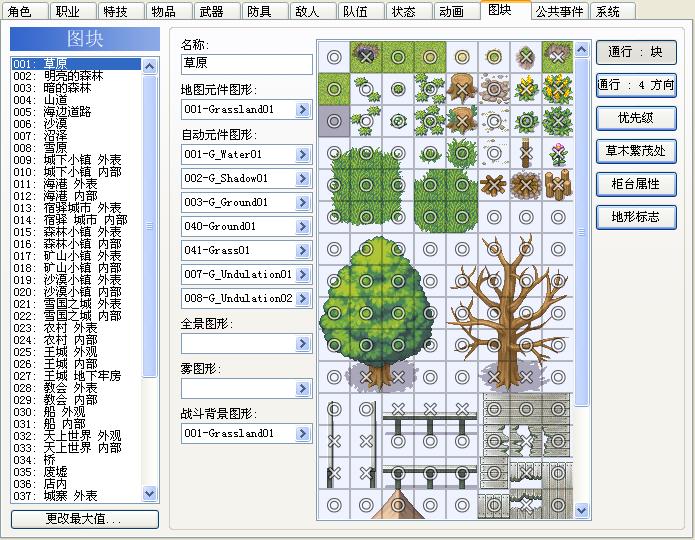Select the tree stump tile
Viewport: 695px width, 540px height.
[x=462, y=89]
